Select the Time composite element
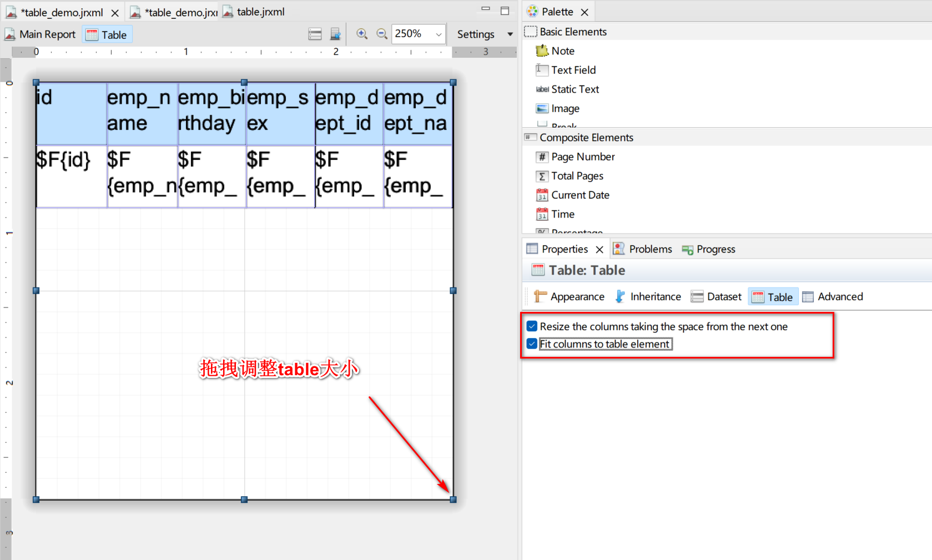The image size is (932, 560). pyautogui.click(x=562, y=214)
